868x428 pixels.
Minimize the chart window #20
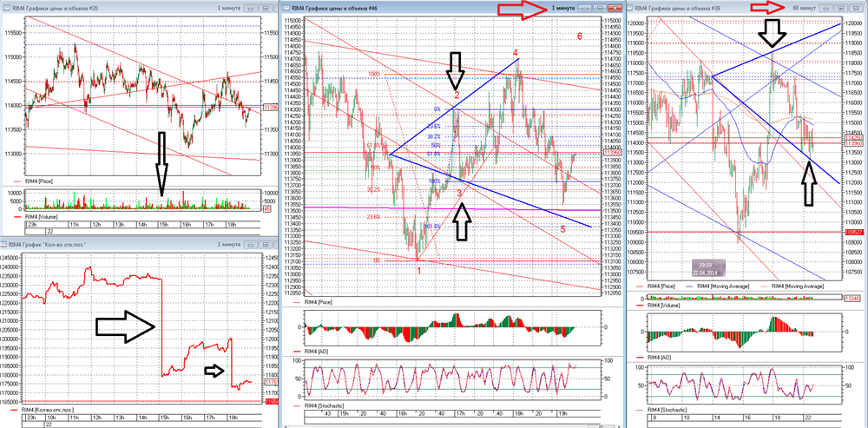249,9
